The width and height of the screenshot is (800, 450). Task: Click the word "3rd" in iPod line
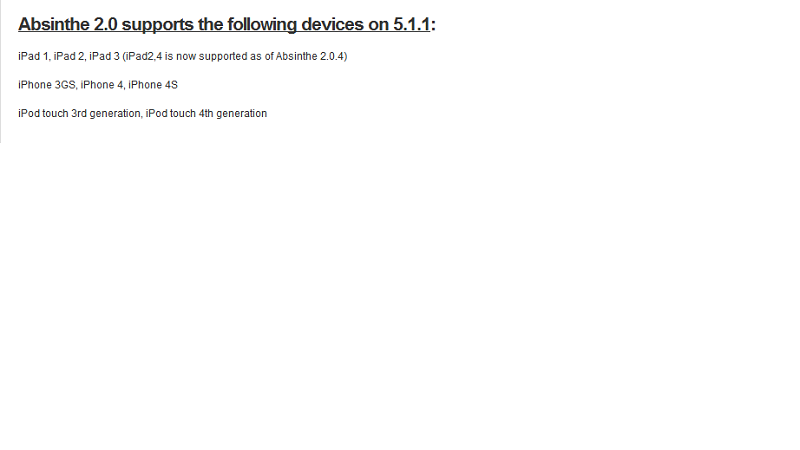(79, 113)
